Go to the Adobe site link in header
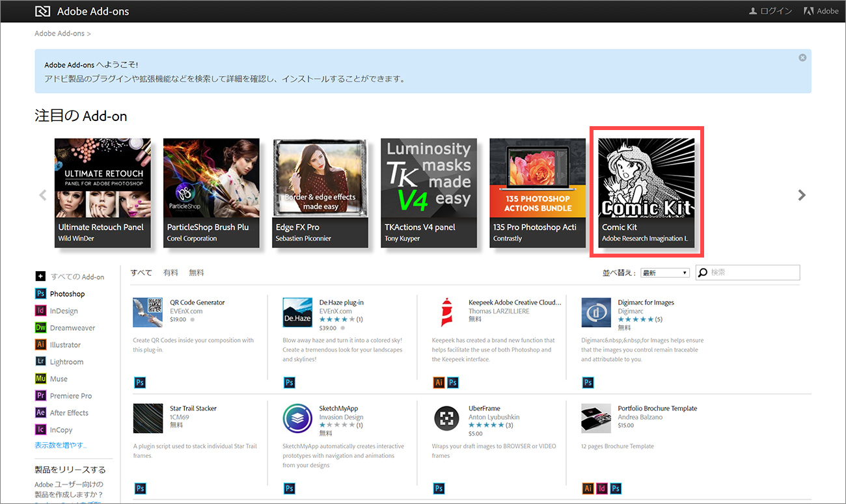Image resolution: width=846 pixels, height=504 pixels. click(821, 11)
